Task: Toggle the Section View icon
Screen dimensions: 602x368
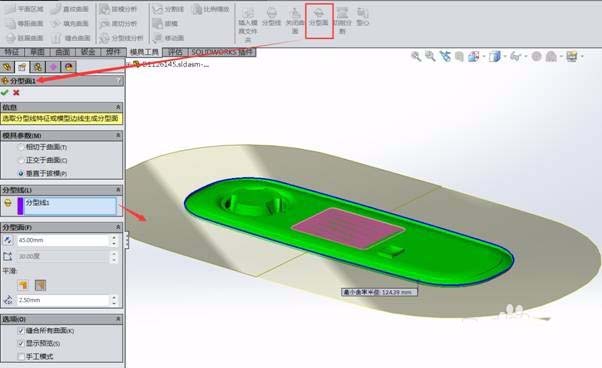Action: point(459,57)
